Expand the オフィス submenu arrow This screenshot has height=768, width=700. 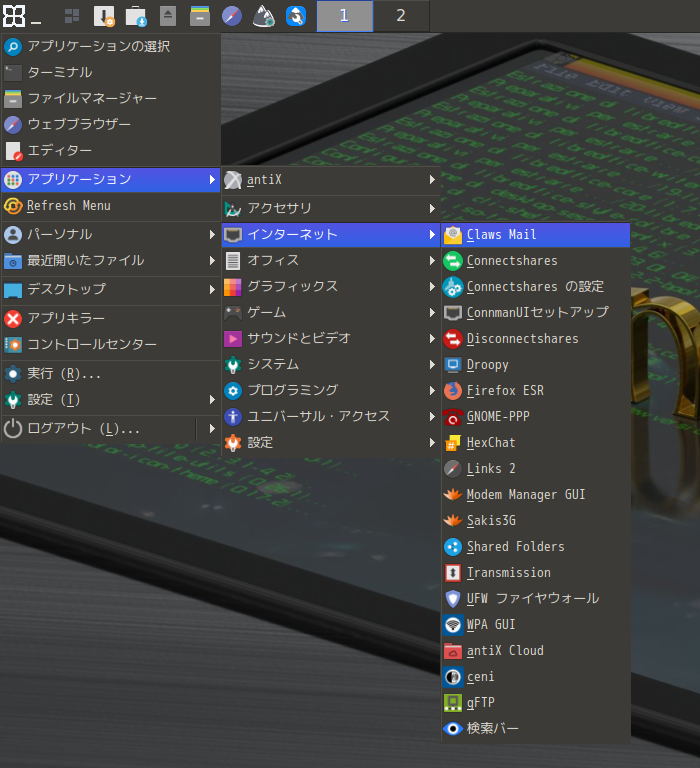pyautogui.click(x=432, y=261)
